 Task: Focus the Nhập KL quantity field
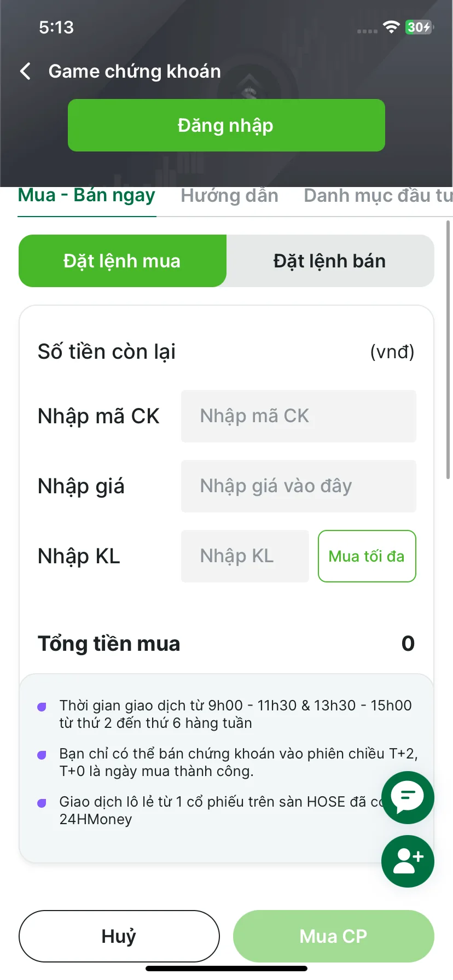[x=245, y=556]
